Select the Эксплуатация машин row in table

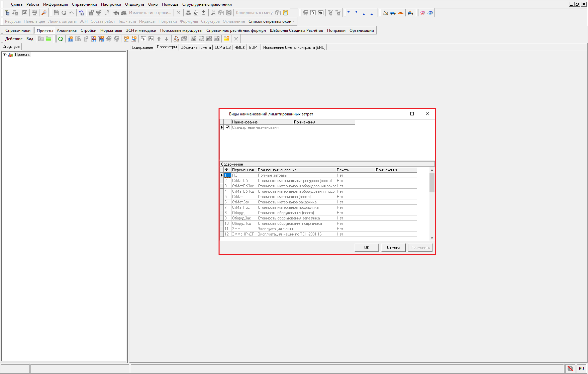point(276,229)
